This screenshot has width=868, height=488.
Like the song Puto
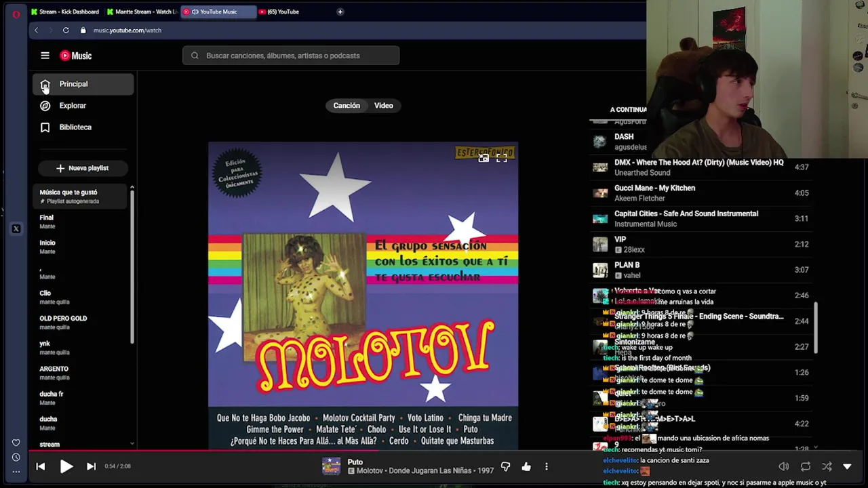click(x=526, y=466)
